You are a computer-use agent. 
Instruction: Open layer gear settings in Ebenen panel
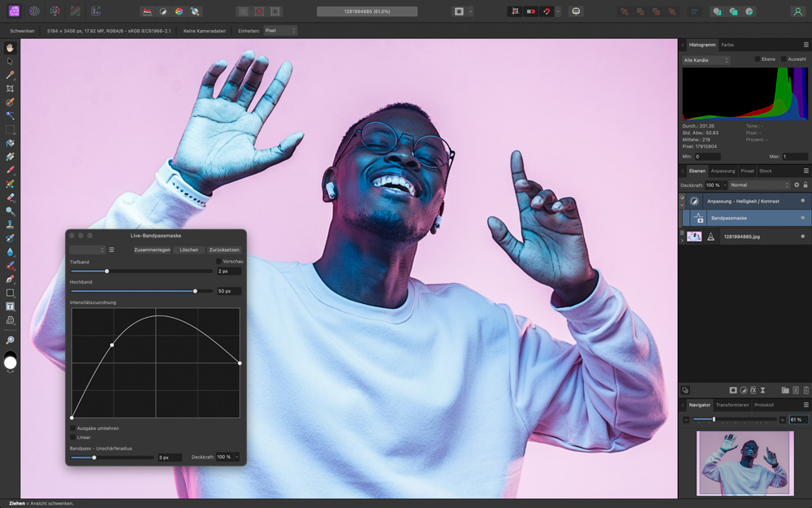796,185
